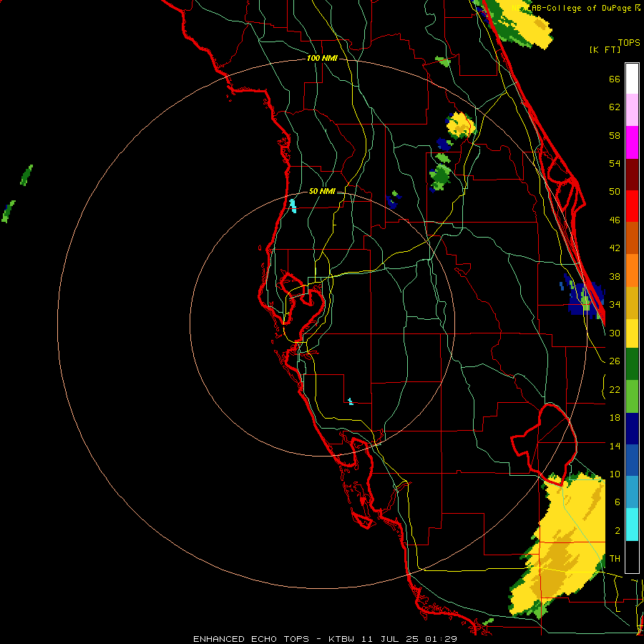Click the white swatch atop the tops legend
Viewport: 644px width, 644px height.
click(x=632, y=79)
